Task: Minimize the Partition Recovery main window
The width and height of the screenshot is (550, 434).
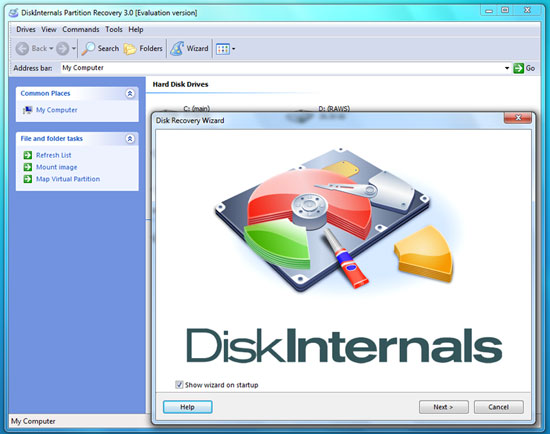Action: (x=489, y=11)
